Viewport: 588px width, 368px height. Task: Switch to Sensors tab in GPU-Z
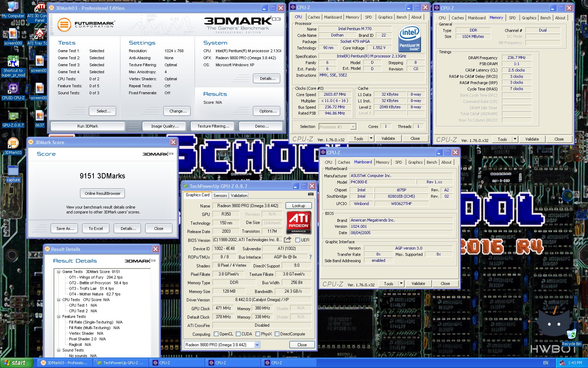pos(220,196)
